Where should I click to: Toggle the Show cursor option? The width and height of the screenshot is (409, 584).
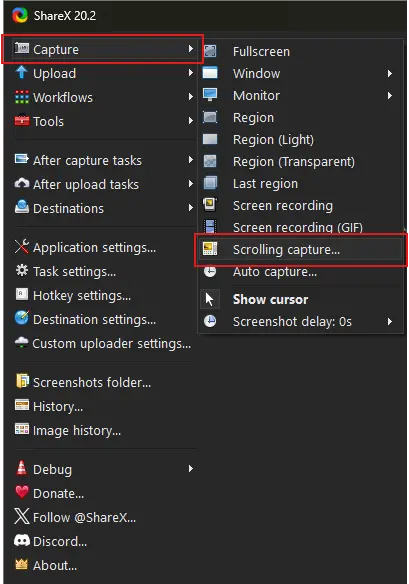pos(301,299)
